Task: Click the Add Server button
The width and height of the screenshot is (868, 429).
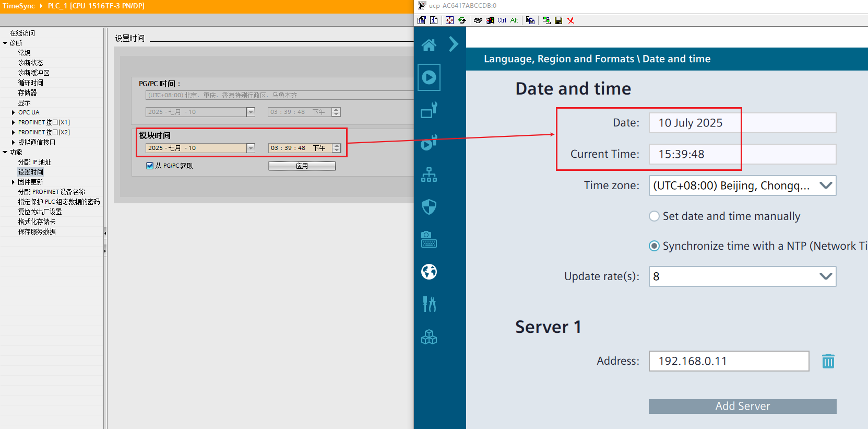Action: (742, 406)
